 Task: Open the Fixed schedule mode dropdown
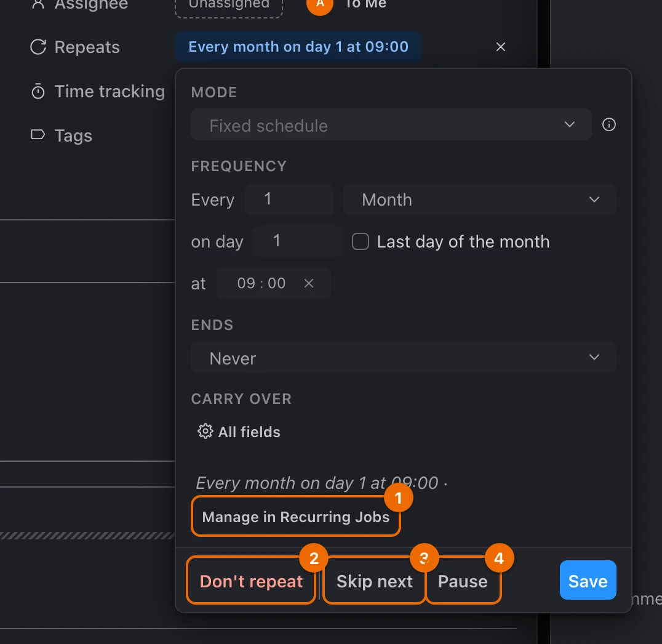click(x=391, y=124)
